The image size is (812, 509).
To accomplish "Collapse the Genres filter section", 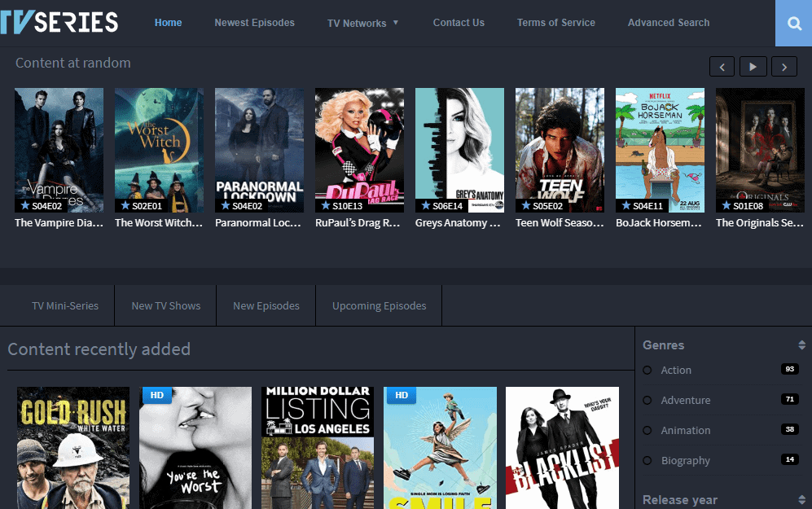I will click(801, 345).
